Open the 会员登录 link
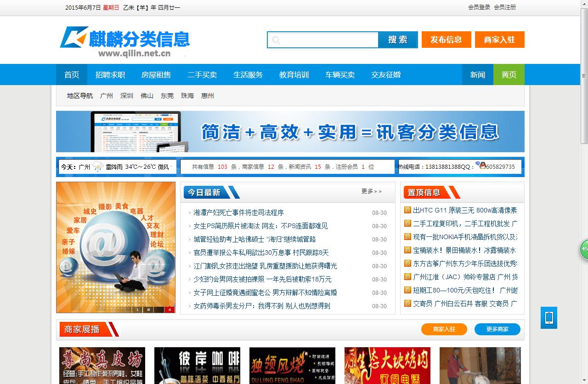The image size is (588, 384). tap(479, 7)
